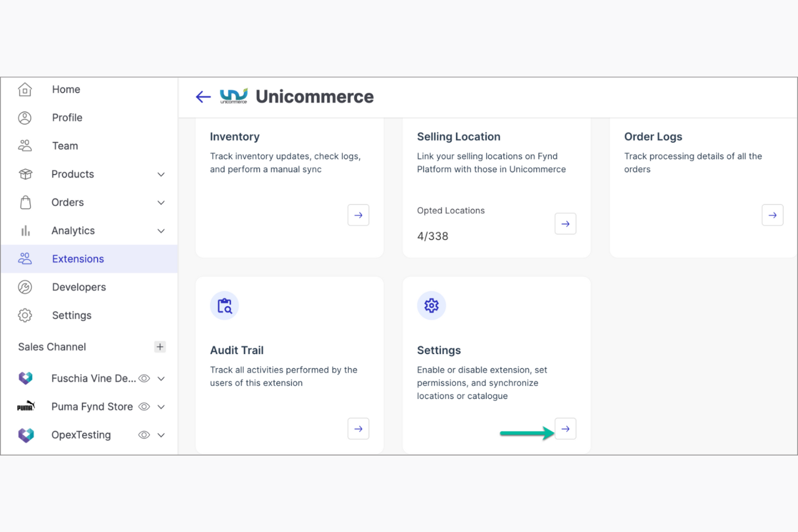This screenshot has width=798, height=532.
Task: Click 'Track processing details' description text
Action: pos(693,163)
